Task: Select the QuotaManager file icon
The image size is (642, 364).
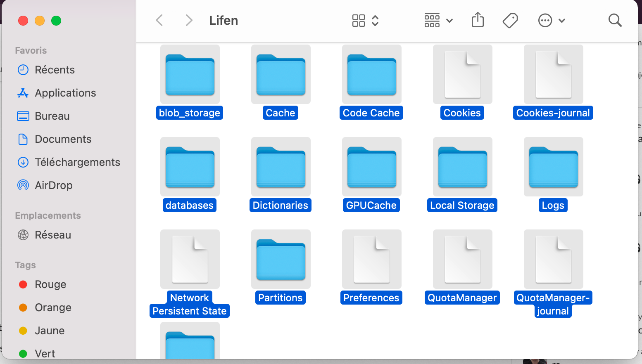Action: [463, 260]
